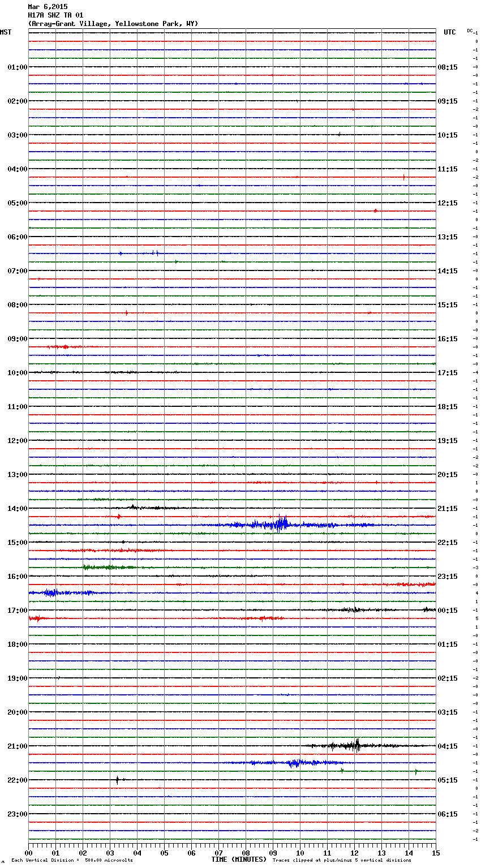The image size is (481, 868).
Task: Click the TIME (MINUTES) axis label
Action: pos(239,860)
